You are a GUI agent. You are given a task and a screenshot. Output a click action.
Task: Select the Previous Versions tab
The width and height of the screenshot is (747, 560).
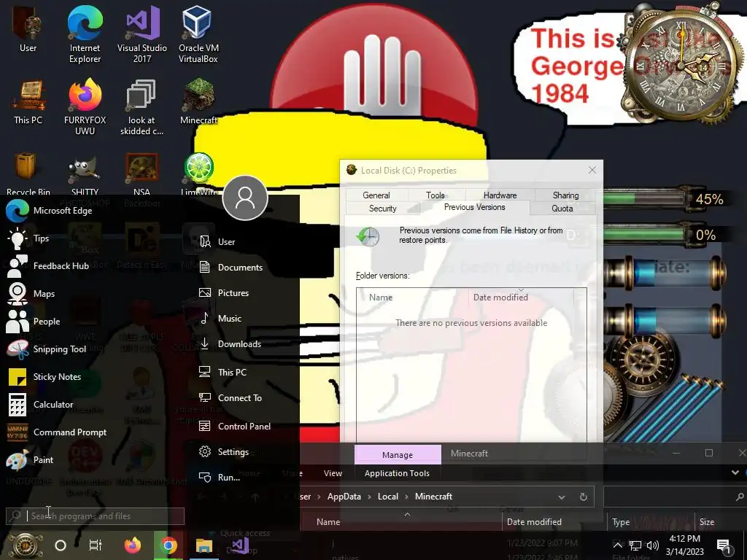click(474, 207)
